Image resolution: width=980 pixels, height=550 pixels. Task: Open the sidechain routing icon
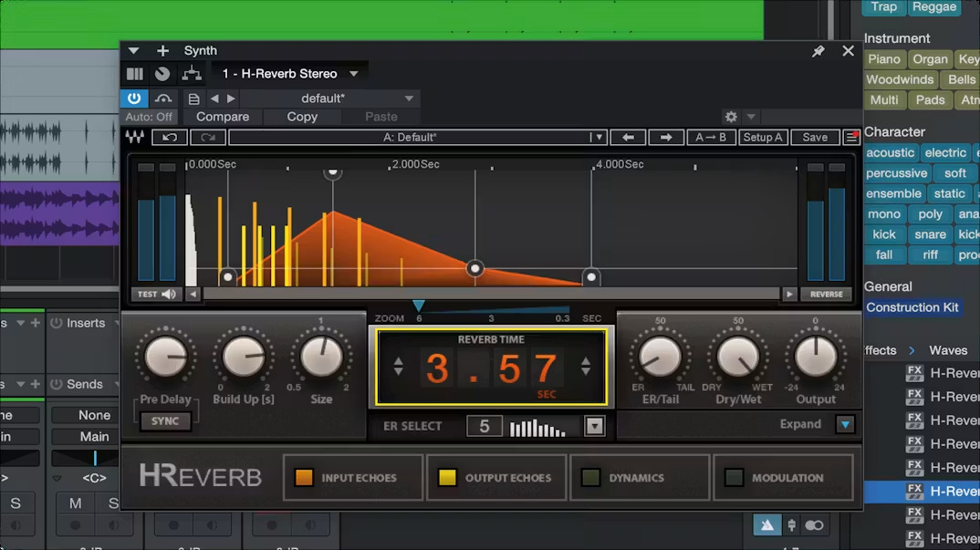tap(192, 74)
